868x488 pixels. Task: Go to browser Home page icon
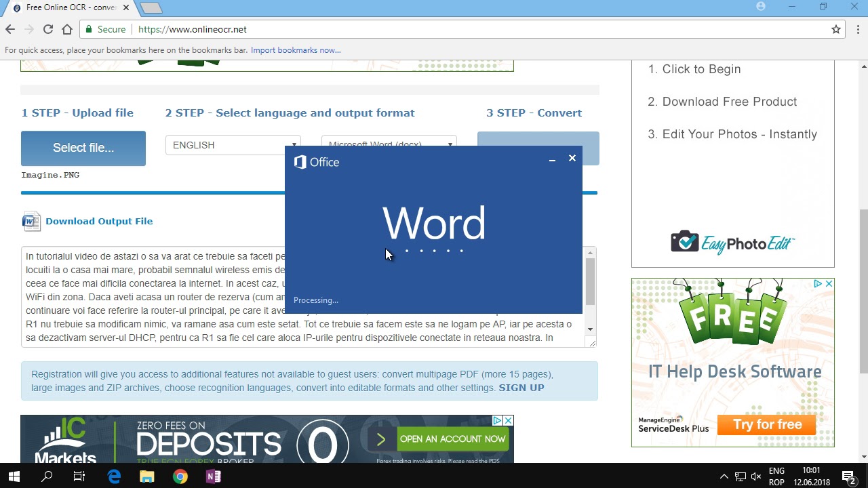[67, 29]
